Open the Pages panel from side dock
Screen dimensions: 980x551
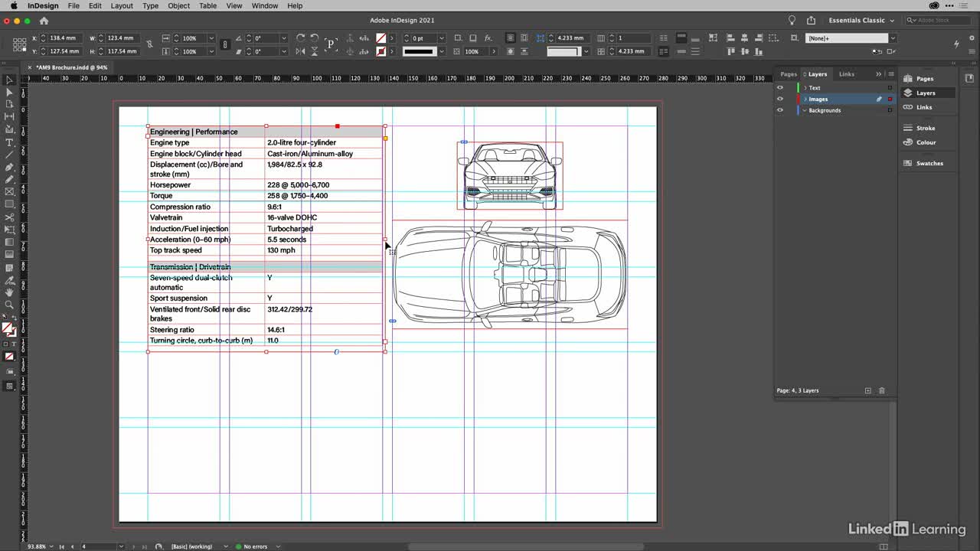[x=918, y=78]
